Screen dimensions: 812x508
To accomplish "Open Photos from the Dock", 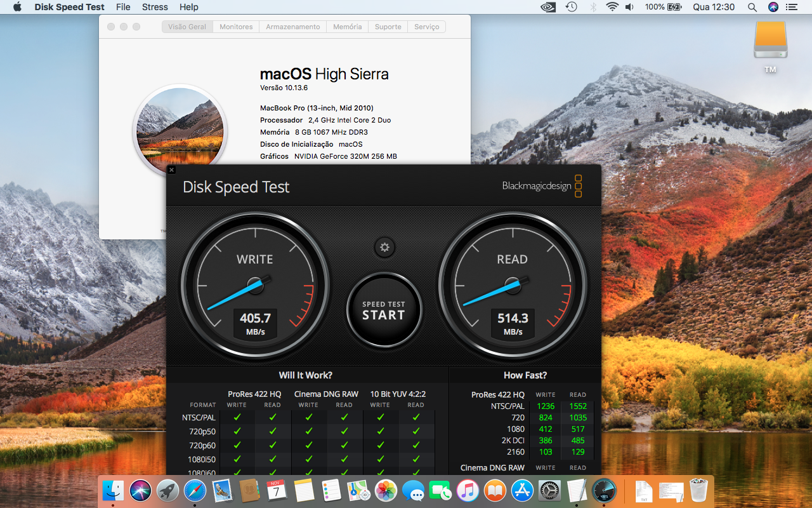I will coord(386,490).
